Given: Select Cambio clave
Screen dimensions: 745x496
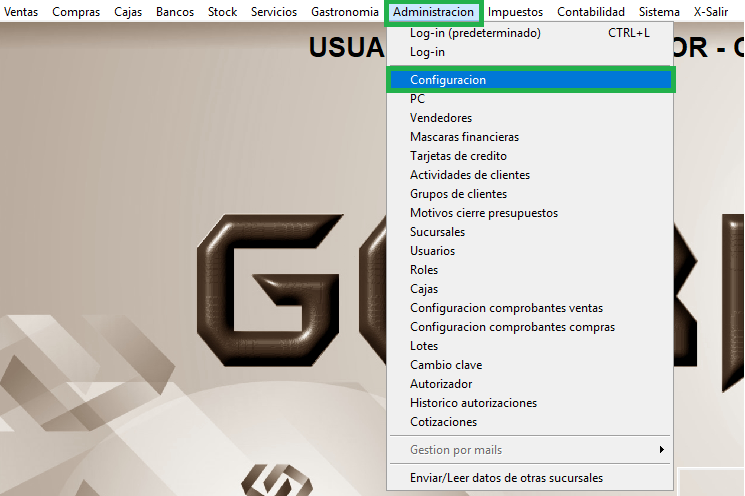Looking at the screenshot, I should point(531,365).
